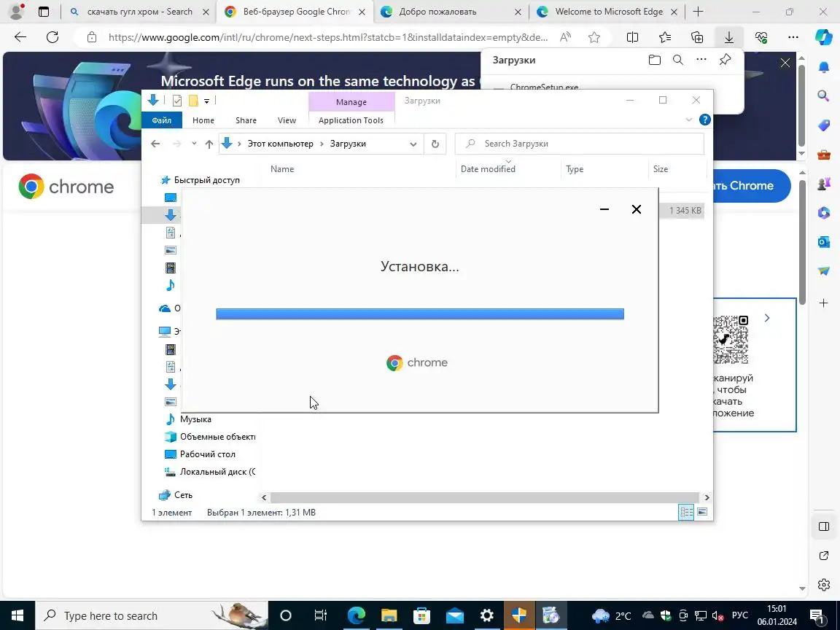
Task: Open downloads folder icon in Загрузки panel
Action: coord(655,60)
